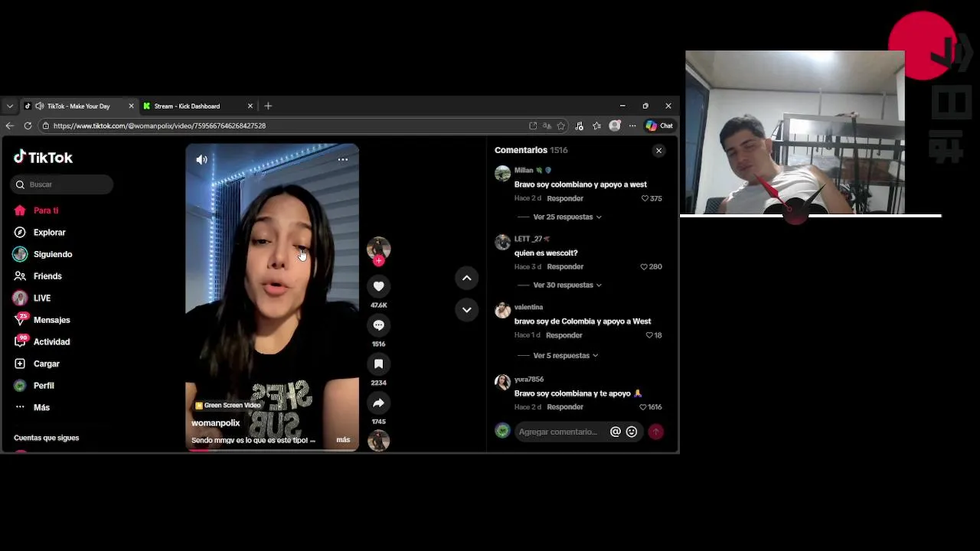Image resolution: width=980 pixels, height=551 pixels.
Task: Close the Comentarios panel
Action: 658,151
